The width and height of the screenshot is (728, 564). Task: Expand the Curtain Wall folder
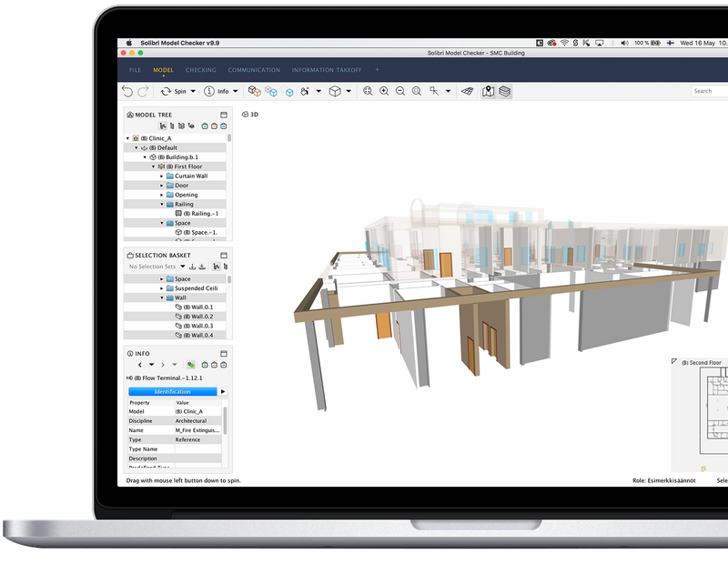pos(162,176)
